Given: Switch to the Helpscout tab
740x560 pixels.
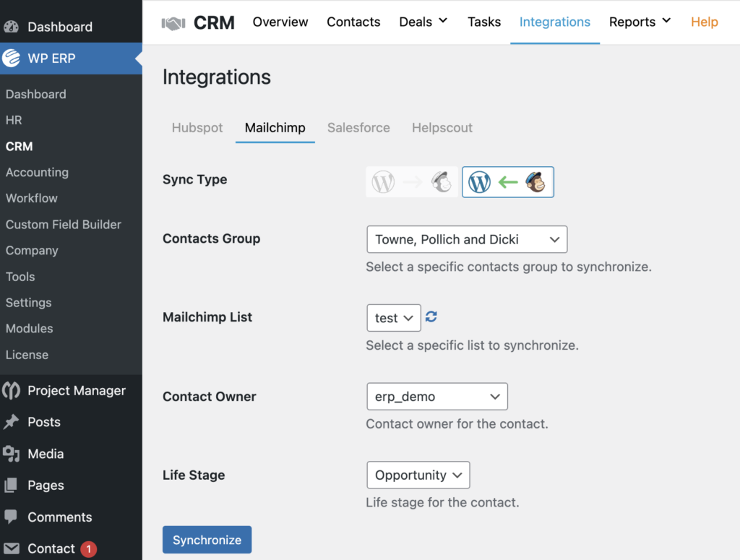Looking at the screenshot, I should pyautogui.click(x=442, y=128).
